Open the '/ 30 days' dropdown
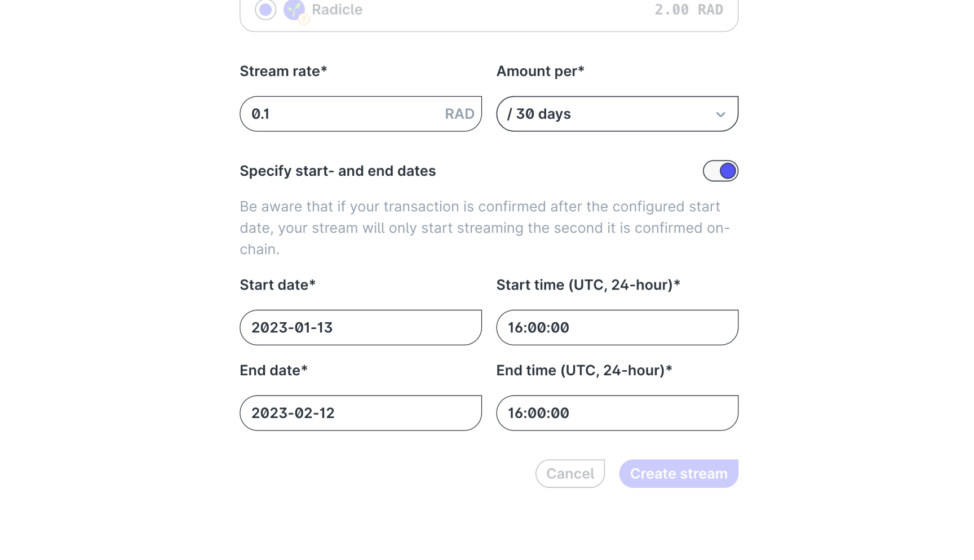 point(617,114)
